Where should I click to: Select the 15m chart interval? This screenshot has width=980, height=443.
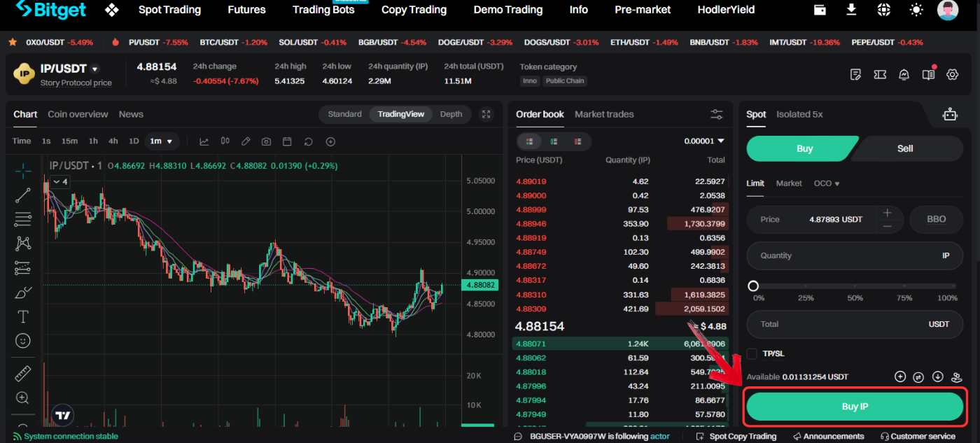pos(69,141)
